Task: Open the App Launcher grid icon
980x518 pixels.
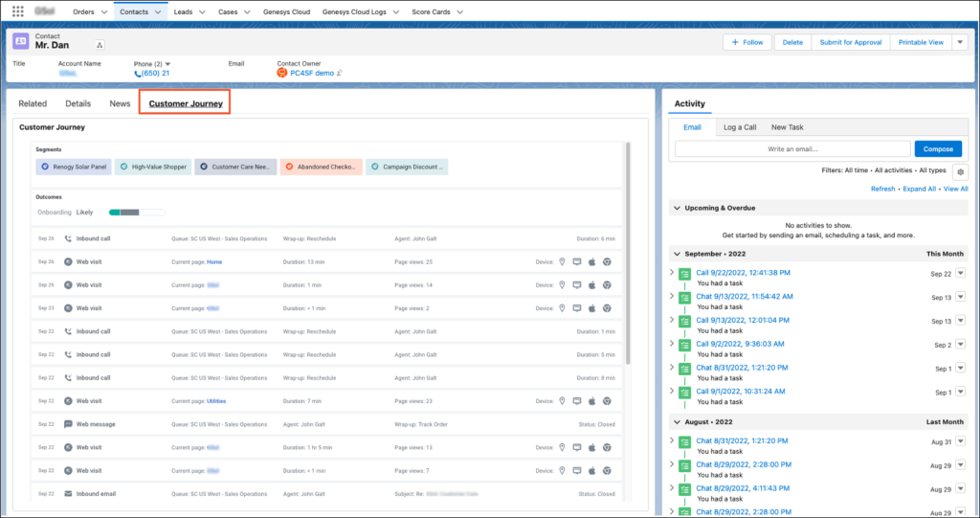Action: pyautogui.click(x=18, y=11)
